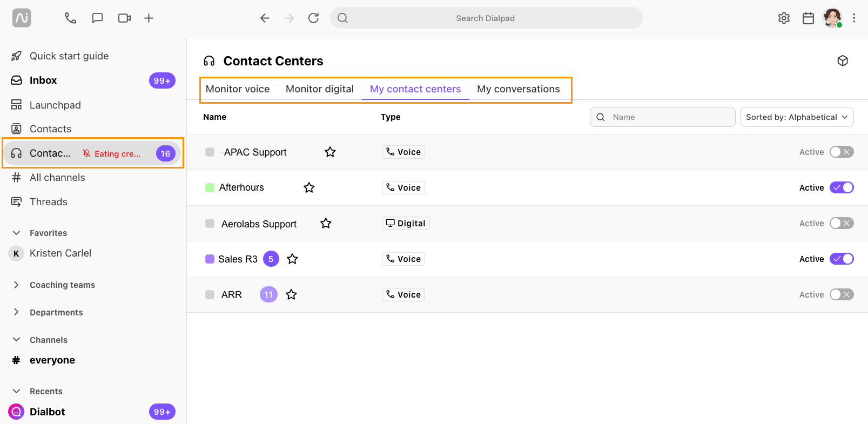Open settings gear icon
The width and height of the screenshot is (868, 424).
pos(784,18)
